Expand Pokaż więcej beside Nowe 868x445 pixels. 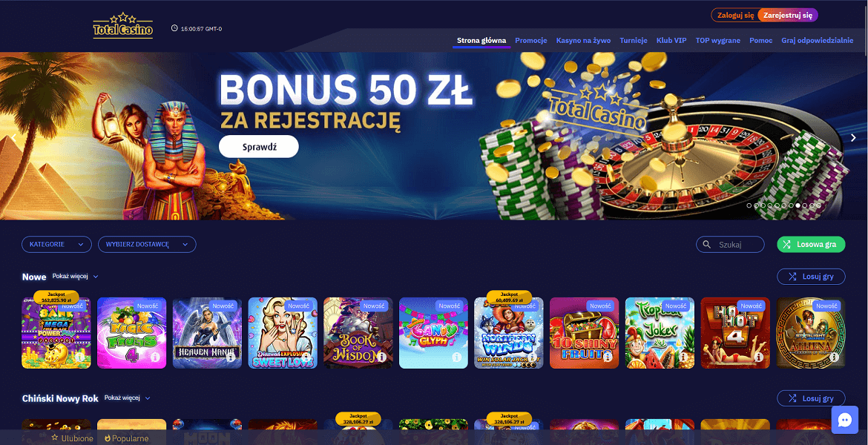click(75, 276)
